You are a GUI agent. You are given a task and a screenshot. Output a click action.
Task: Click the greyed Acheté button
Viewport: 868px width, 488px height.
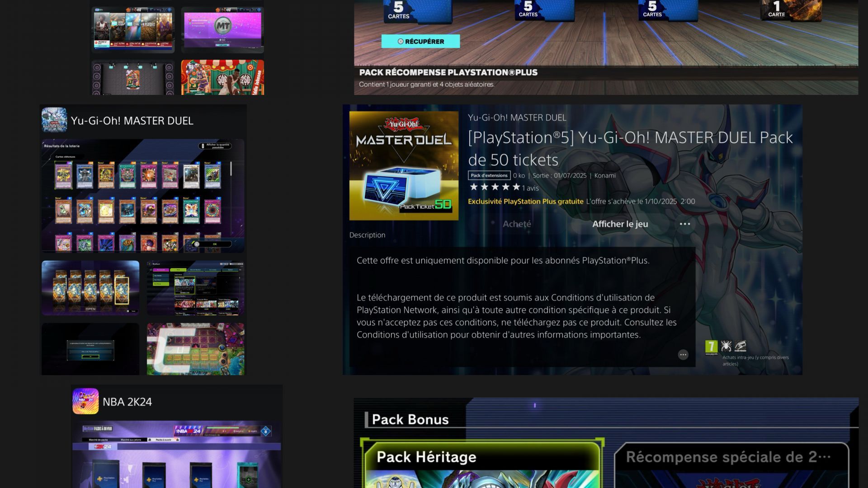pyautogui.click(x=517, y=224)
